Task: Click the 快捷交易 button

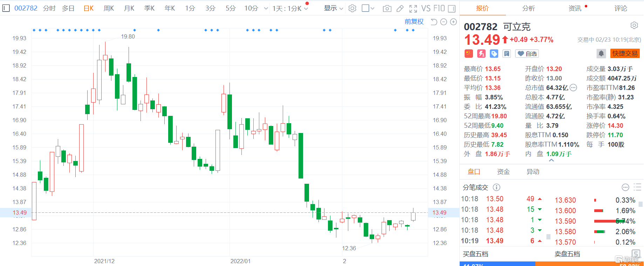Action: (x=625, y=54)
